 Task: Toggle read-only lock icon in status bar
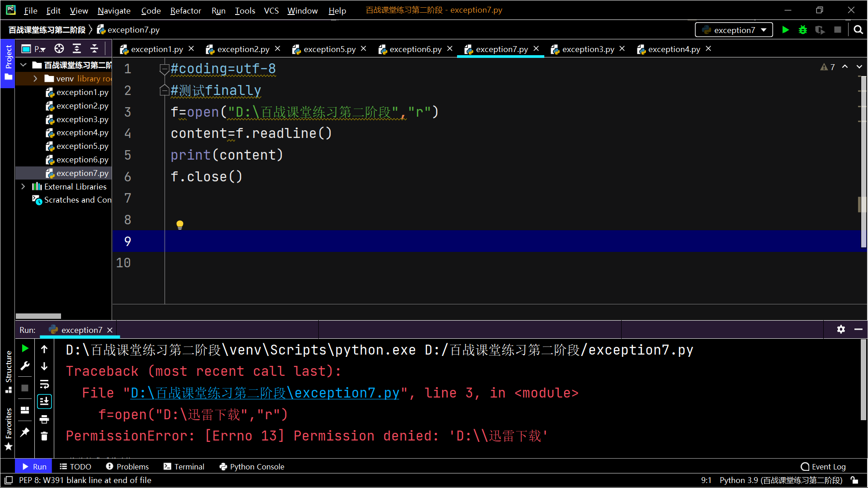(x=854, y=480)
